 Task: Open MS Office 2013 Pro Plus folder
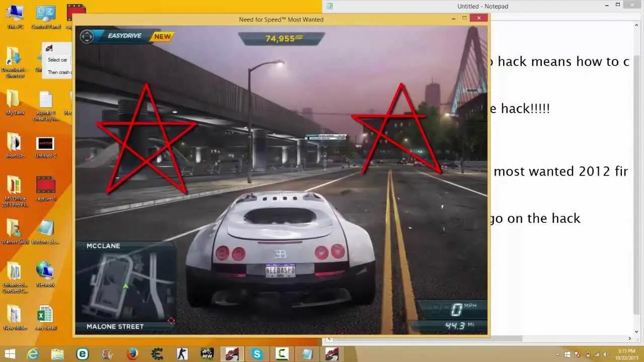click(x=15, y=191)
